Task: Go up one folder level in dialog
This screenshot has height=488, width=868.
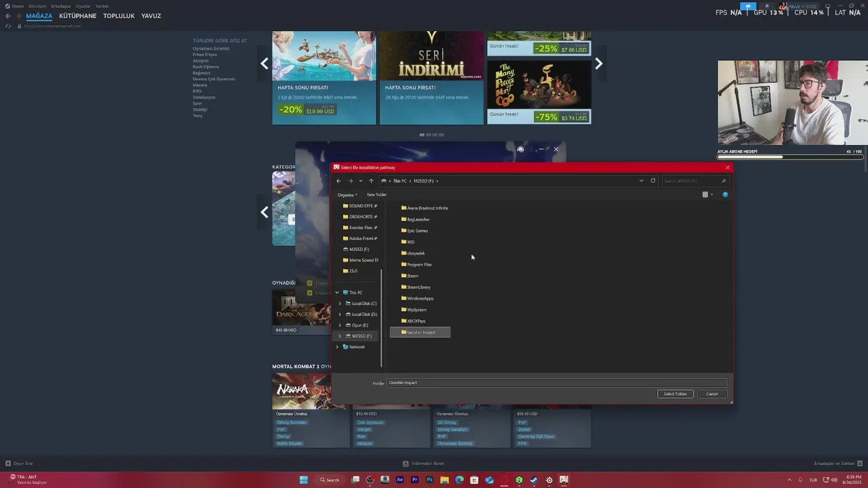Action: point(371,181)
